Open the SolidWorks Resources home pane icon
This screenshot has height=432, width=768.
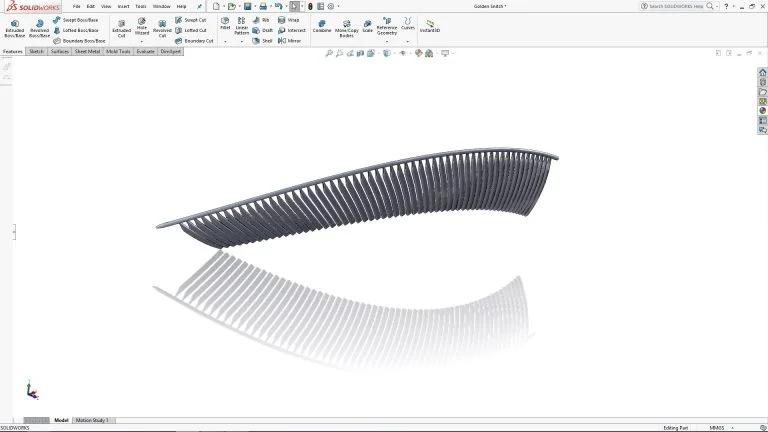(762, 73)
